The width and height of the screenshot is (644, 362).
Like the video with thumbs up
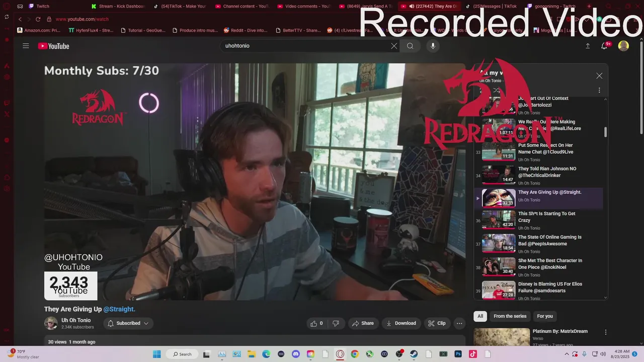click(x=316, y=323)
